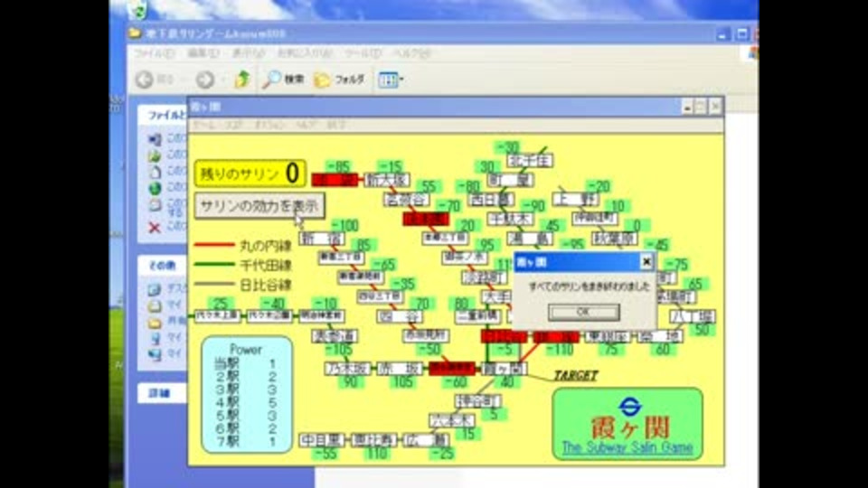868x488 pixels.
Task: Open the 共有 shared documents folder icon
Action: coord(155,321)
